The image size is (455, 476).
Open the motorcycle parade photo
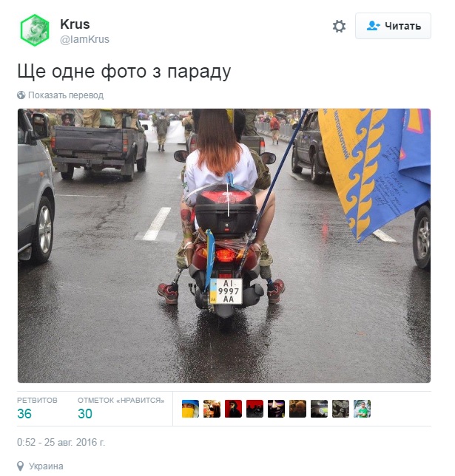(x=224, y=245)
